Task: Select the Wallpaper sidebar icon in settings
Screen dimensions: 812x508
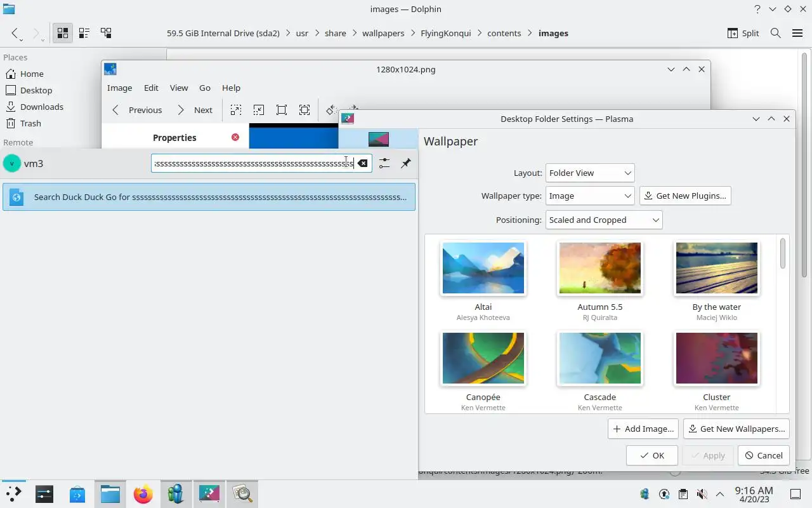Action: [379, 139]
